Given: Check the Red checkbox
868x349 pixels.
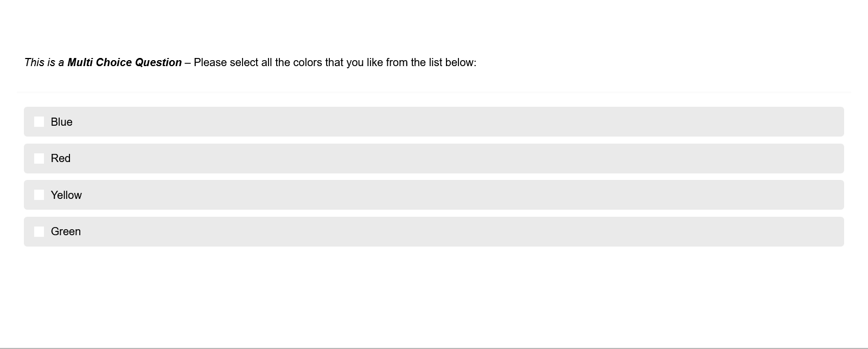Looking at the screenshot, I should [x=39, y=158].
